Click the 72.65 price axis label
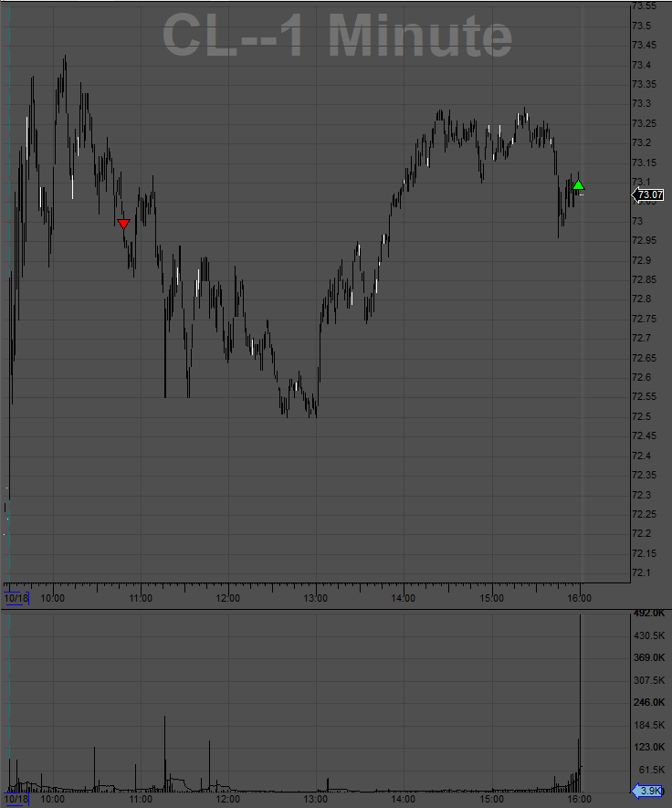Screen dimensions: 672x808 pyautogui.click(x=645, y=358)
